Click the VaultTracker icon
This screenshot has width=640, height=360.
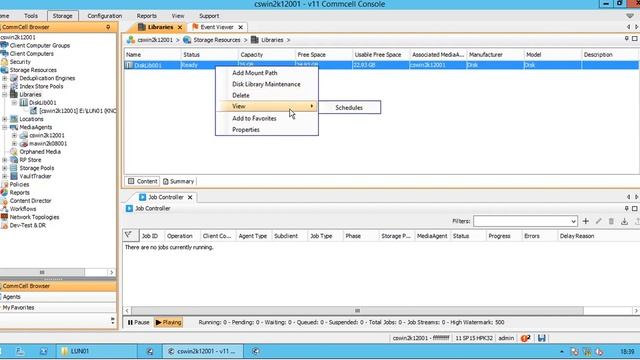[14, 176]
